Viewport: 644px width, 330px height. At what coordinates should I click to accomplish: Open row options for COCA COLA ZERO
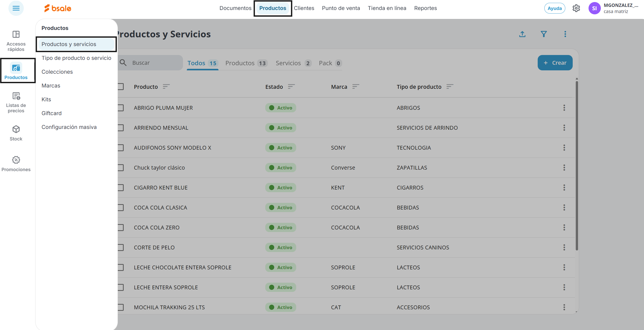[564, 227]
